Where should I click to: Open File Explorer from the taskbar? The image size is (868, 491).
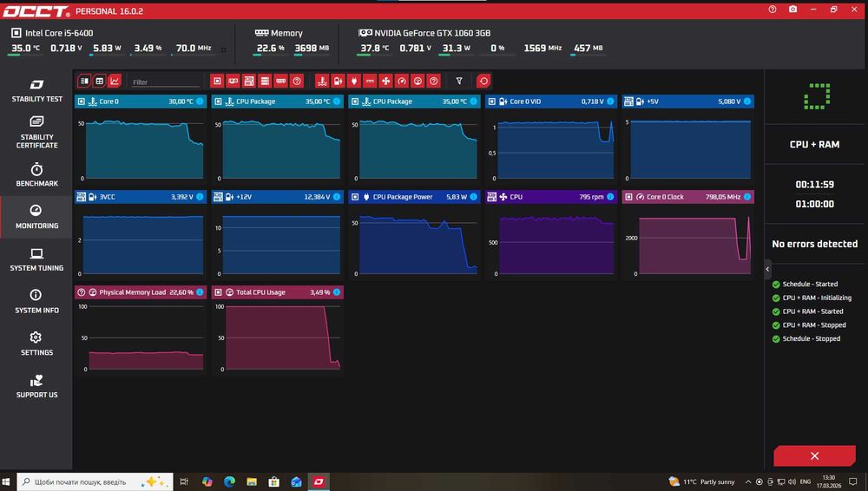(x=252, y=481)
